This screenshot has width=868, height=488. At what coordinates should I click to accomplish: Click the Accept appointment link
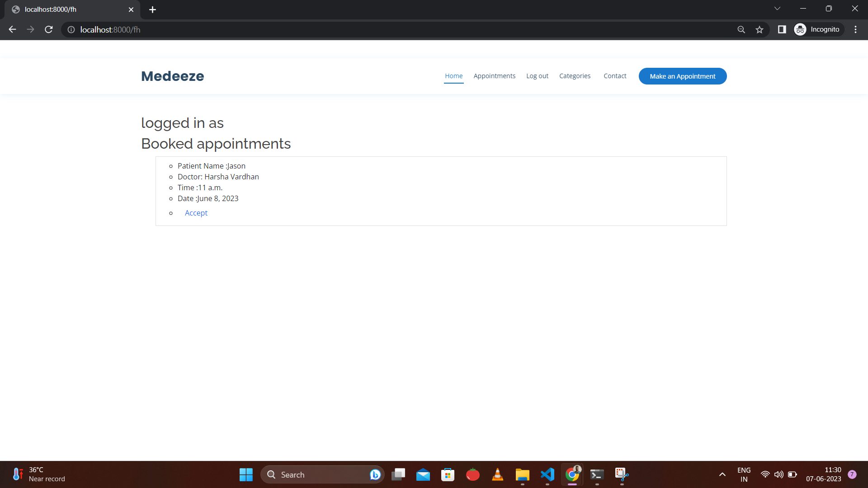196,212
